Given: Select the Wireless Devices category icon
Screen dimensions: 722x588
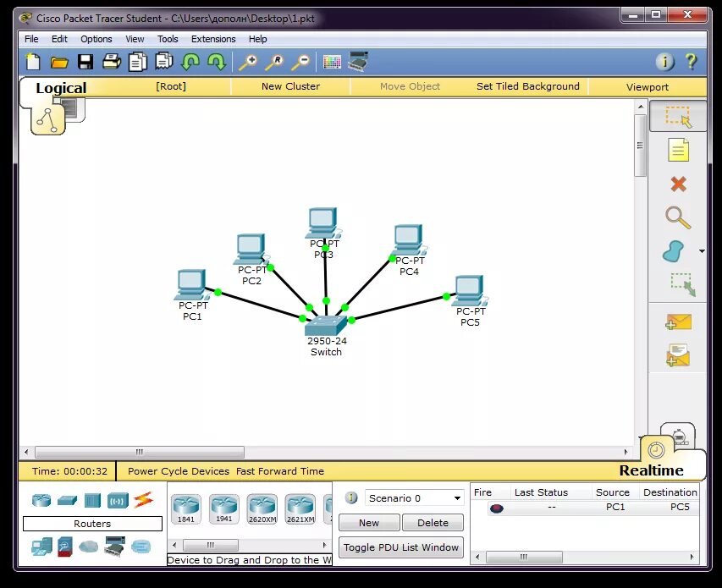Looking at the screenshot, I should (118, 501).
